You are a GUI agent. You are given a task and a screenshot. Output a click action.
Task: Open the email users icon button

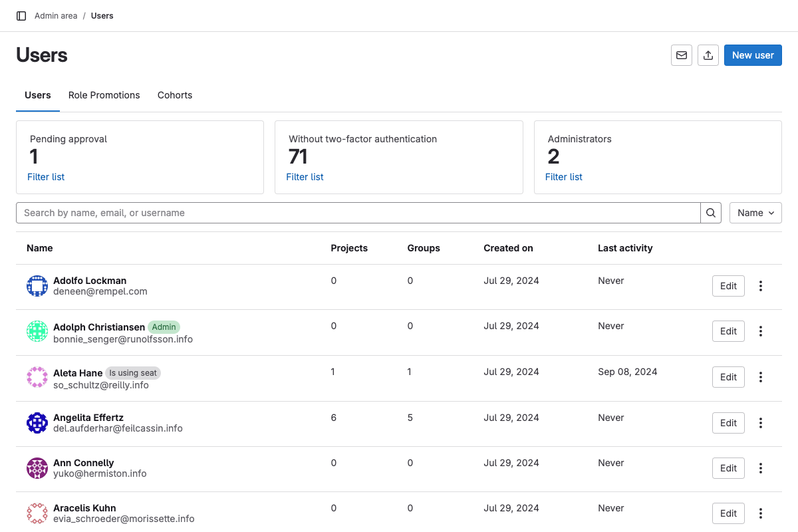(x=681, y=55)
